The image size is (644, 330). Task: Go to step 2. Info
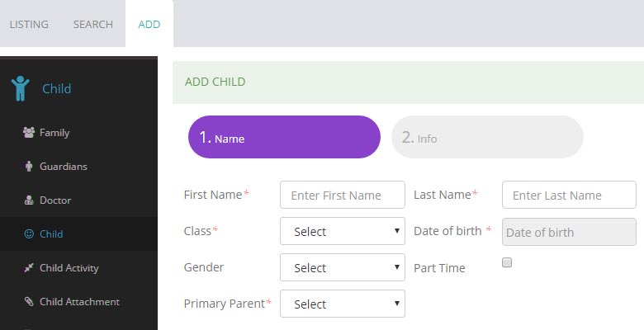[x=487, y=137]
